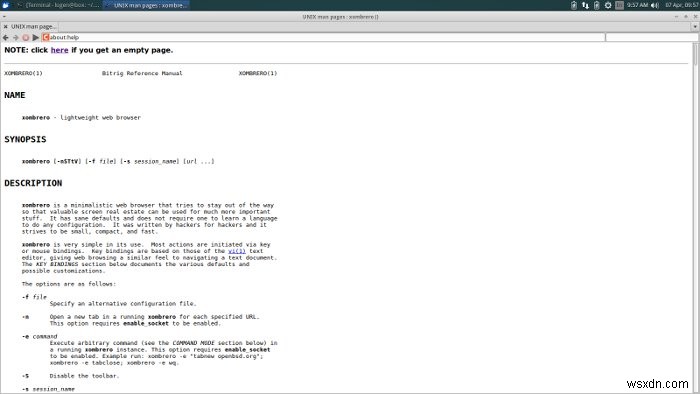Click the '-s session_name' option label

point(48,389)
